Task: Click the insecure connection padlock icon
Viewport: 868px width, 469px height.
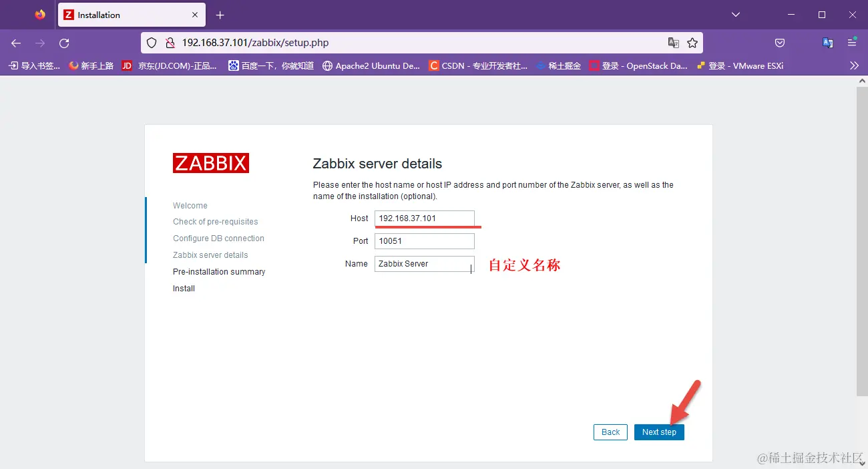Action: (170, 42)
